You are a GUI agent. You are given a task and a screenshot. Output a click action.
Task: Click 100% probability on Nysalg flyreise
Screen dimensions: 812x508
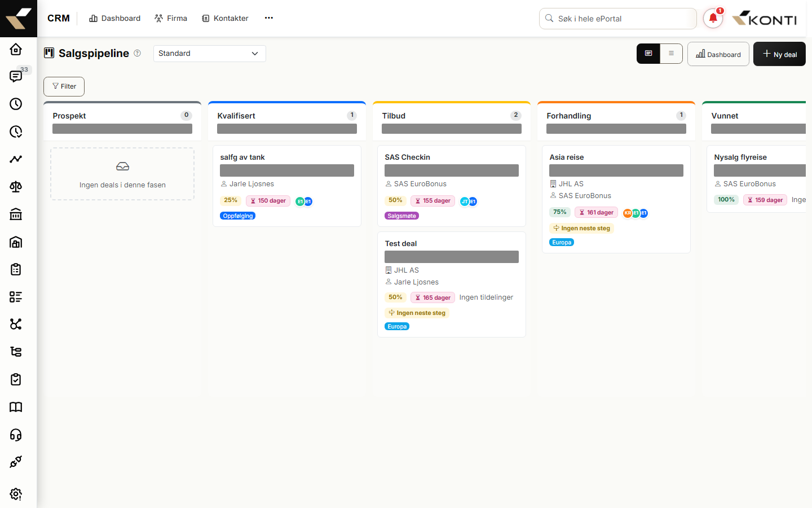pyautogui.click(x=726, y=200)
